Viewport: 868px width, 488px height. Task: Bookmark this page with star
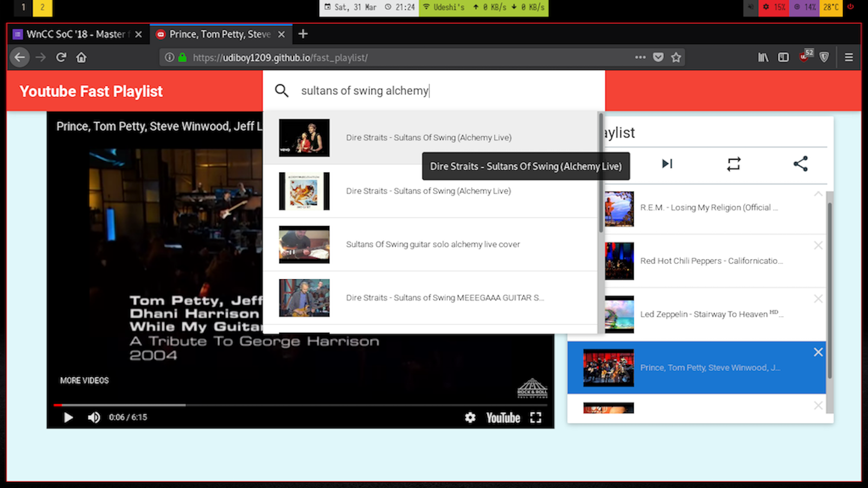(x=676, y=57)
